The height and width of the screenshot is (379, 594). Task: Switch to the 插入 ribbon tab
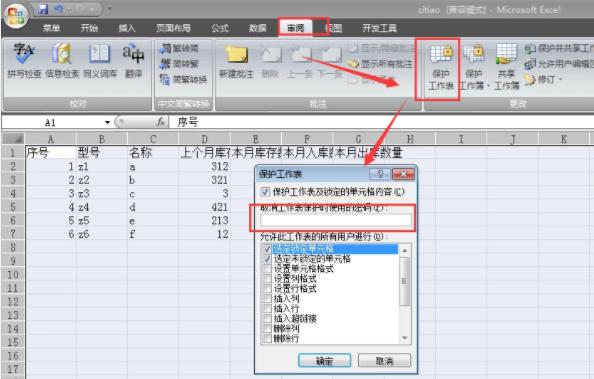coord(127,28)
